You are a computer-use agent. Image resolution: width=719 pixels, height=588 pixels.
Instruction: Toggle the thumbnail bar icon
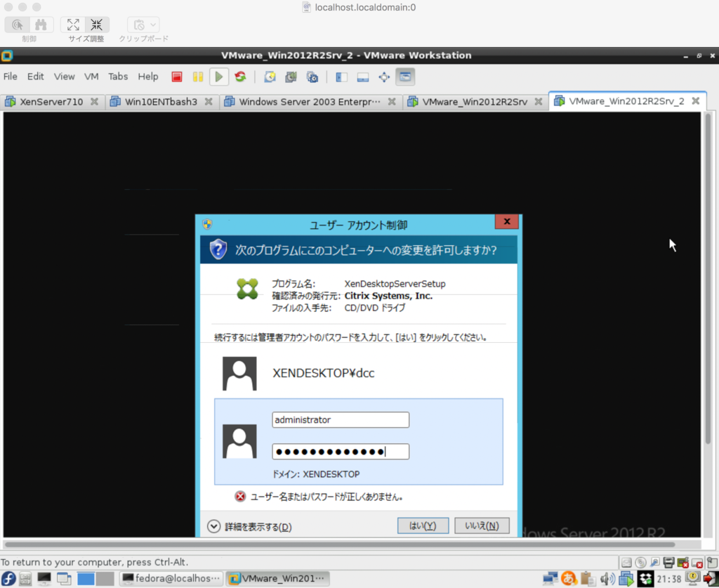[363, 77]
